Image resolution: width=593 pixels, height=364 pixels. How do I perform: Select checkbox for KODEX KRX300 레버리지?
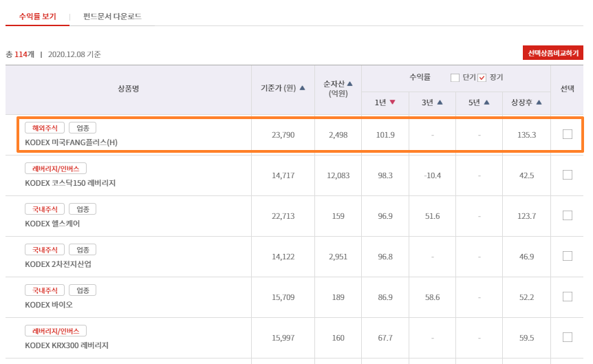568,337
